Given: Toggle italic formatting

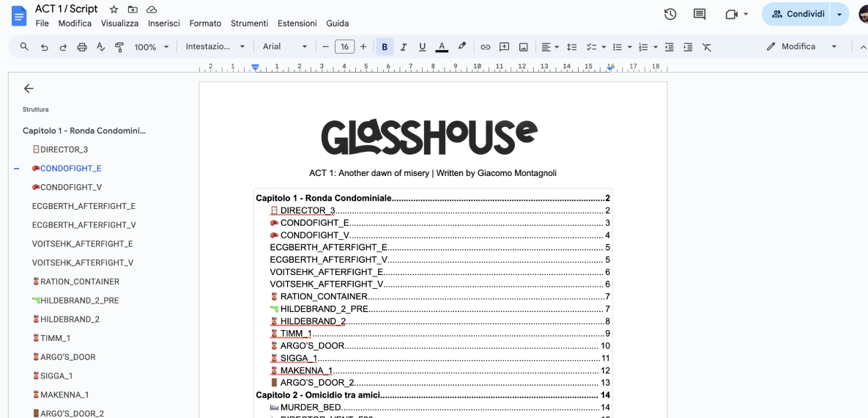Looking at the screenshot, I should (x=404, y=47).
